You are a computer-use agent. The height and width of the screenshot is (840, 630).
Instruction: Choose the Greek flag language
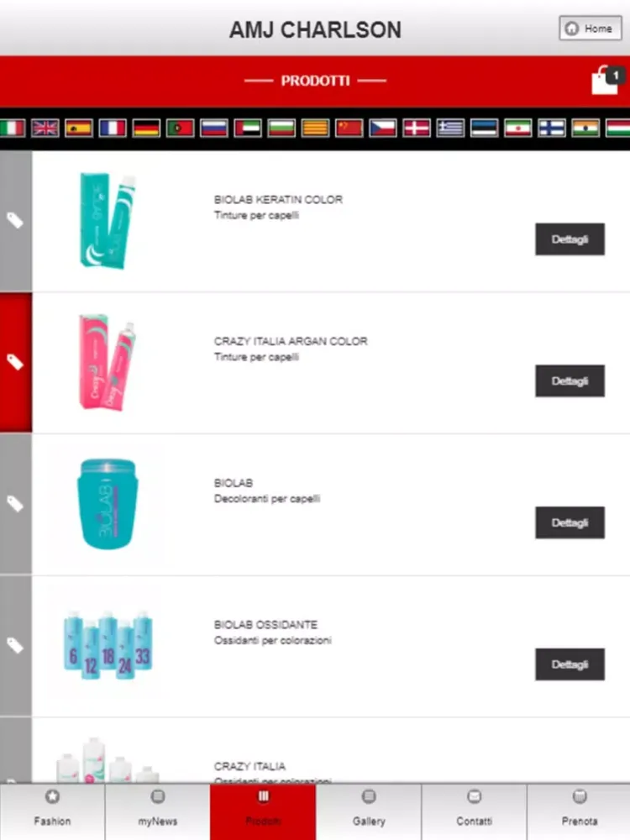point(450,128)
